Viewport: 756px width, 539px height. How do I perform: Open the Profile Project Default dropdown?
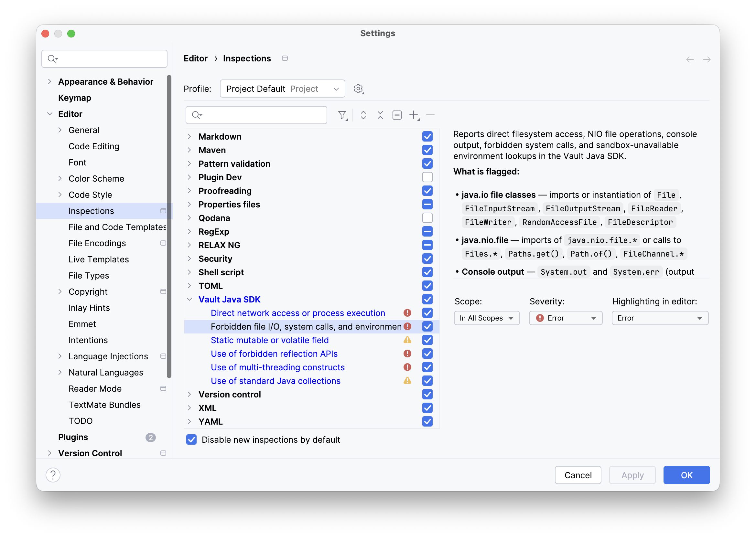click(282, 89)
